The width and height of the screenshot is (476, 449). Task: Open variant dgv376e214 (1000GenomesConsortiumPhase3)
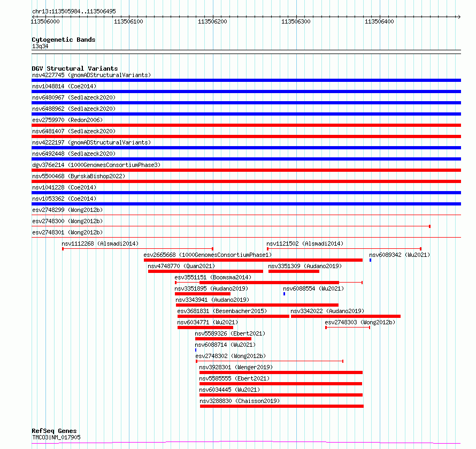(x=96, y=165)
